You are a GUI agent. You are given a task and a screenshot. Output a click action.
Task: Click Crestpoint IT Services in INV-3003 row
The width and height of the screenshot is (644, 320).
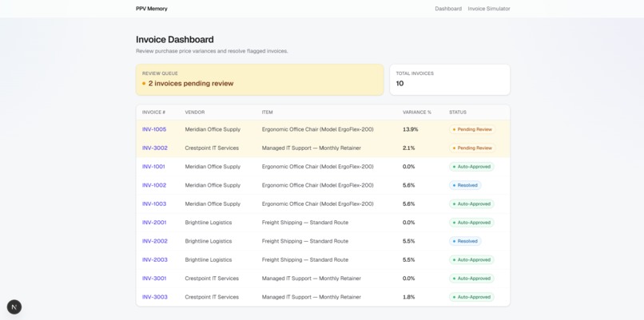coord(212,297)
